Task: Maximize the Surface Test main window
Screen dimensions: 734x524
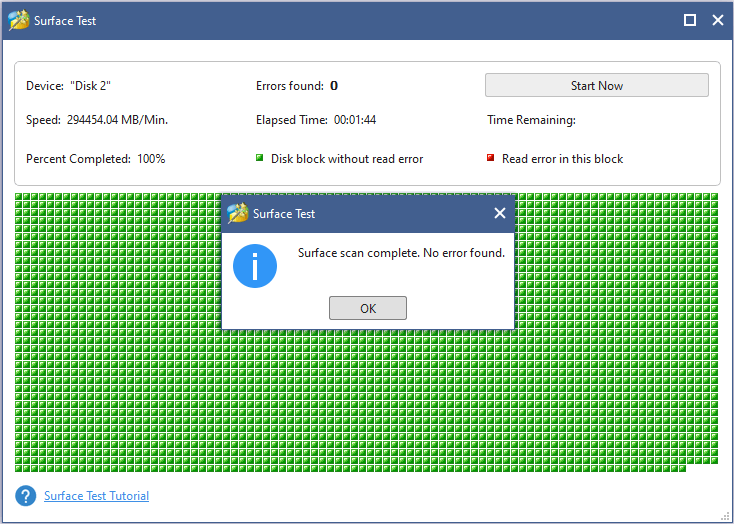Action: (690, 20)
